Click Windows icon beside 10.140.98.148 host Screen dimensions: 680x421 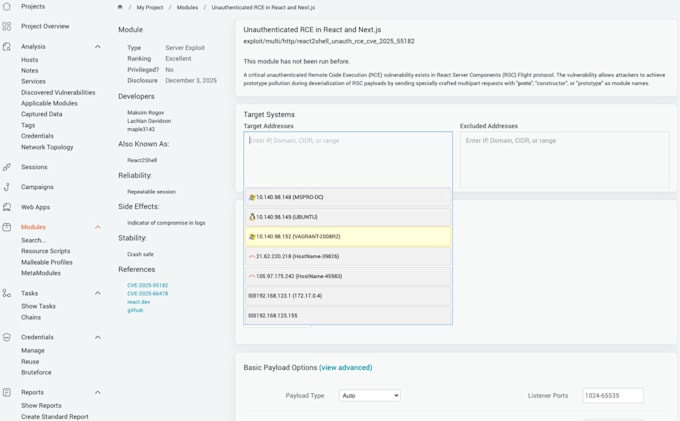252,197
